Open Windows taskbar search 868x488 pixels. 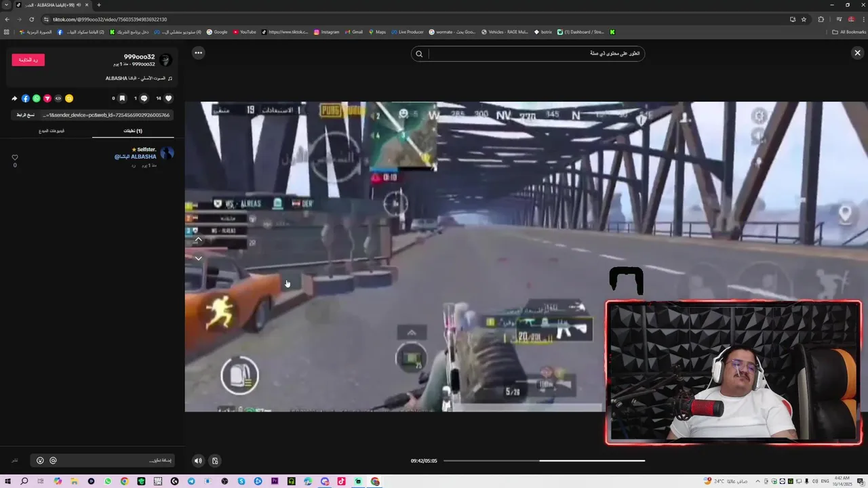coord(24,481)
